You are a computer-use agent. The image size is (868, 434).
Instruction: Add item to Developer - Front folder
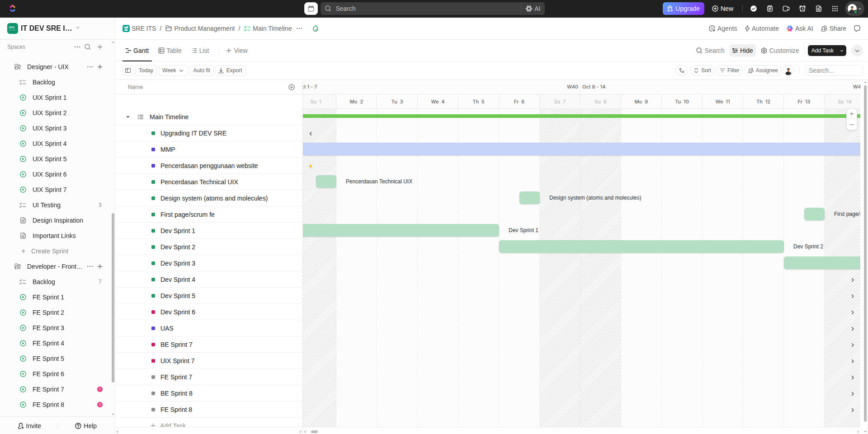point(100,266)
